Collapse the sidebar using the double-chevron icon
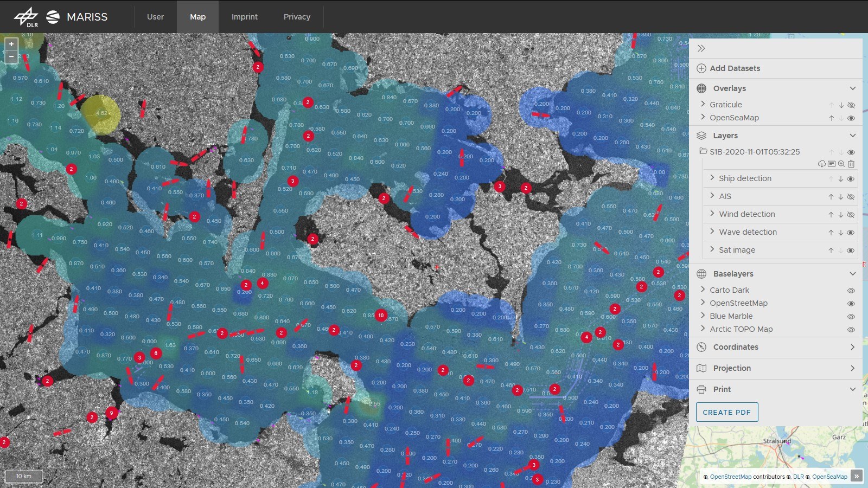Image resolution: width=868 pixels, height=488 pixels. tap(701, 48)
